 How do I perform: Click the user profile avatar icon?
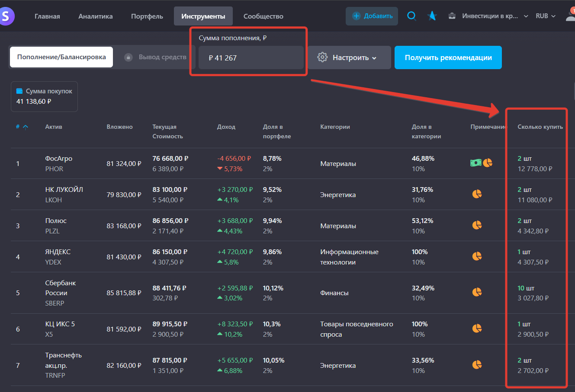[570, 16]
